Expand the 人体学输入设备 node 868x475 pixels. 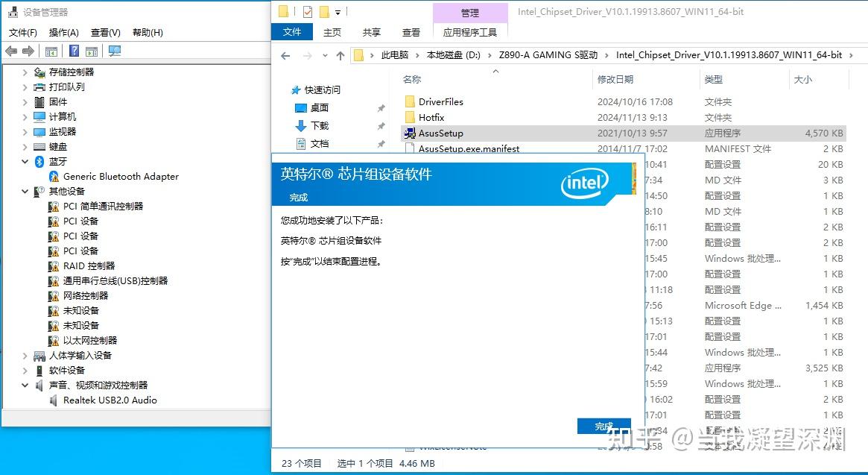pyautogui.click(x=25, y=356)
